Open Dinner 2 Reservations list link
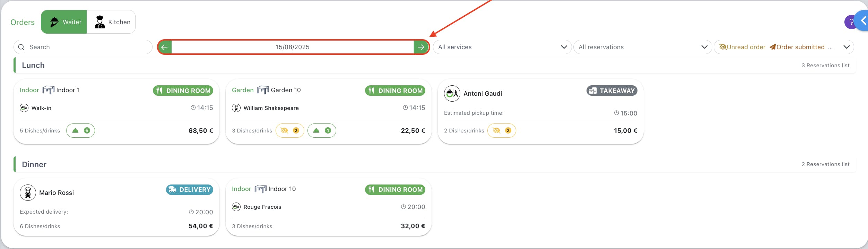 tap(825, 164)
